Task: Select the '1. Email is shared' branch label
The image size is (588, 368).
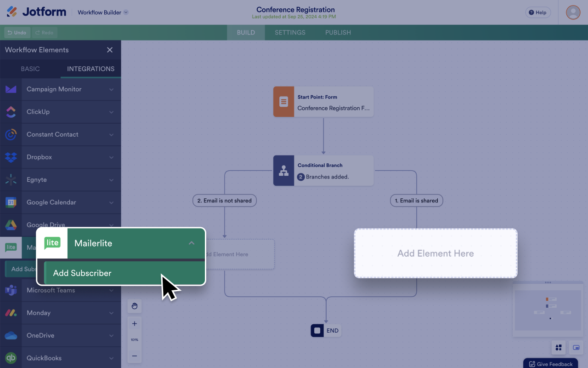Action: pyautogui.click(x=417, y=201)
